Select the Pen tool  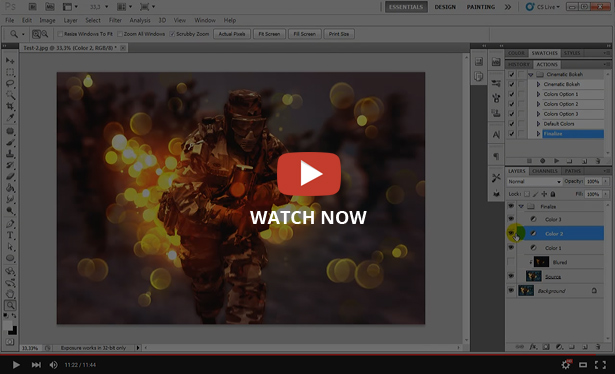point(10,224)
